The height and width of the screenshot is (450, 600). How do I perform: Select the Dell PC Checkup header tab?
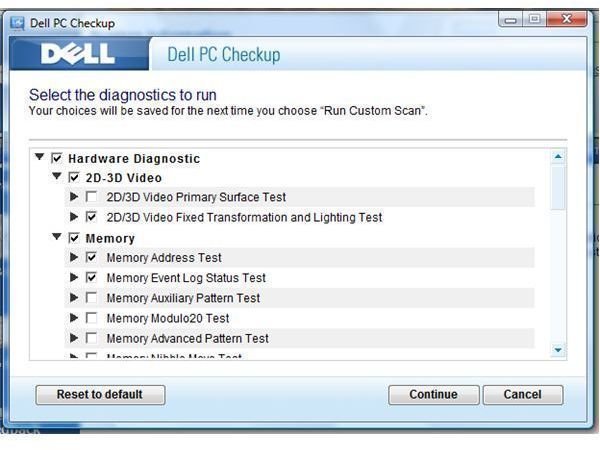point(216,55)
